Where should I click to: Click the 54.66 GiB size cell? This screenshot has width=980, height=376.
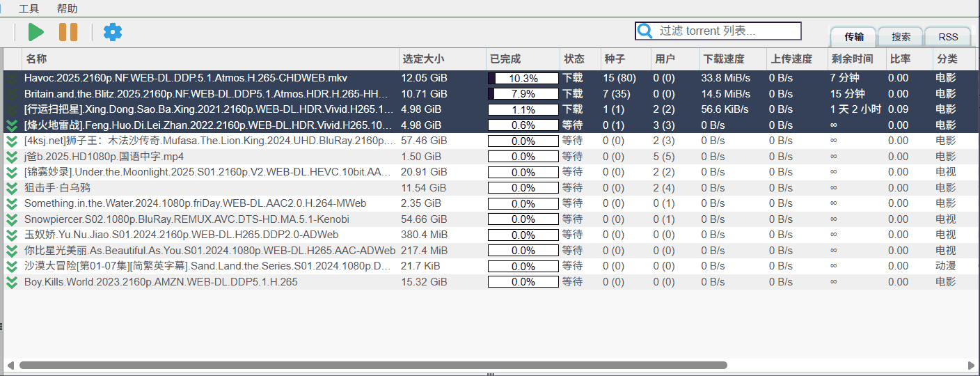pos(424,219)
